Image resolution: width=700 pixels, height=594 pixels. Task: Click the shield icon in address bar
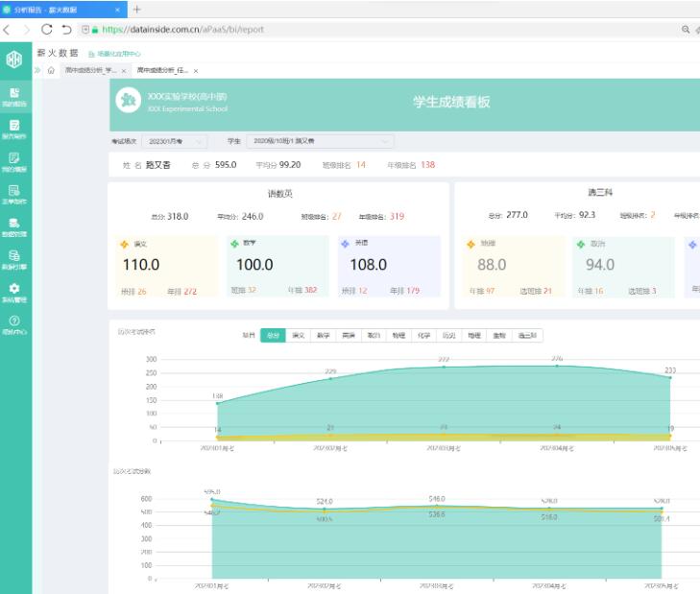tap(85, 30)
